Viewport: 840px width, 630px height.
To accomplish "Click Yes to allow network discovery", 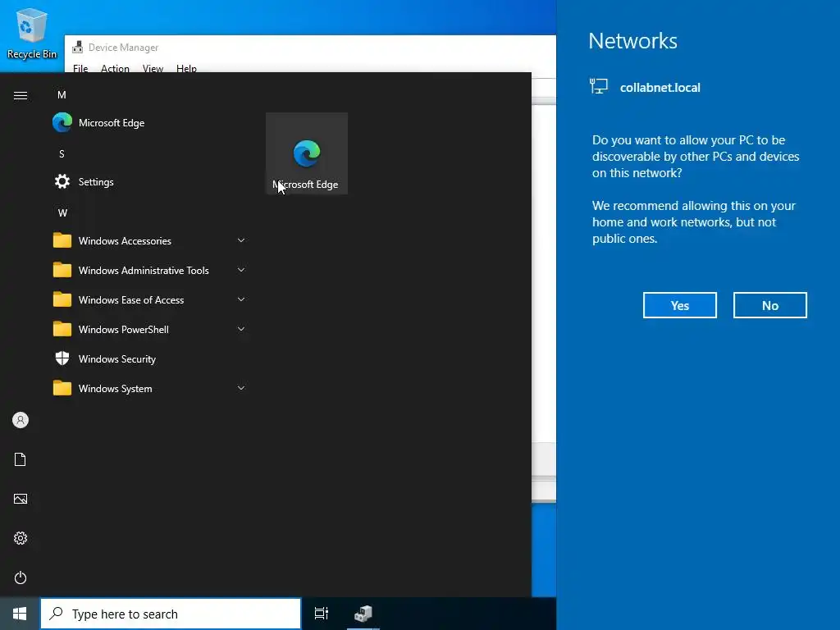I will [680, 305].
